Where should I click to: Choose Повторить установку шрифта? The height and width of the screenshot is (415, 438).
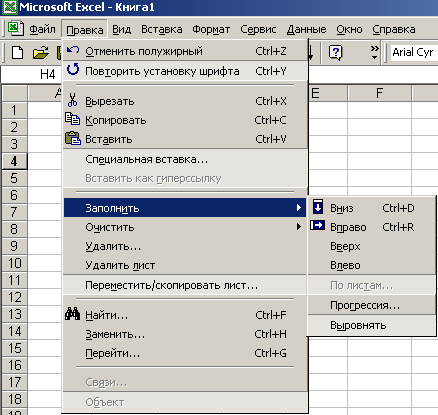pos(185,71)
